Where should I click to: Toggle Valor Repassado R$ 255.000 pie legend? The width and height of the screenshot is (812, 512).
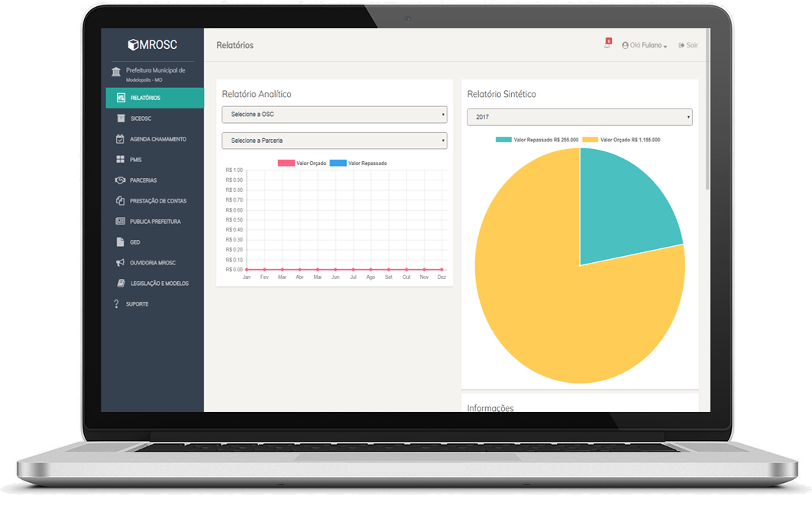(x=537, y=140)
